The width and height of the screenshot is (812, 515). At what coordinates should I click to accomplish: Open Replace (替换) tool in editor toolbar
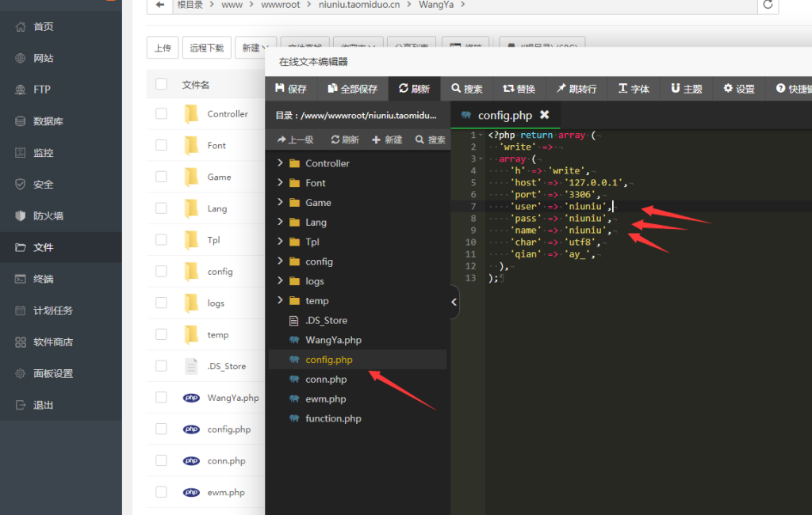pos(519,89)
